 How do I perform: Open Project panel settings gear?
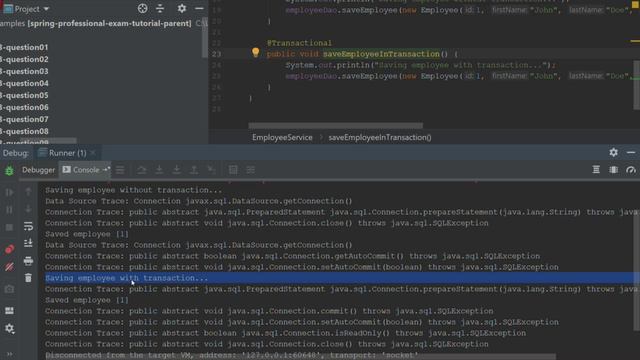(x=182, y=8)
